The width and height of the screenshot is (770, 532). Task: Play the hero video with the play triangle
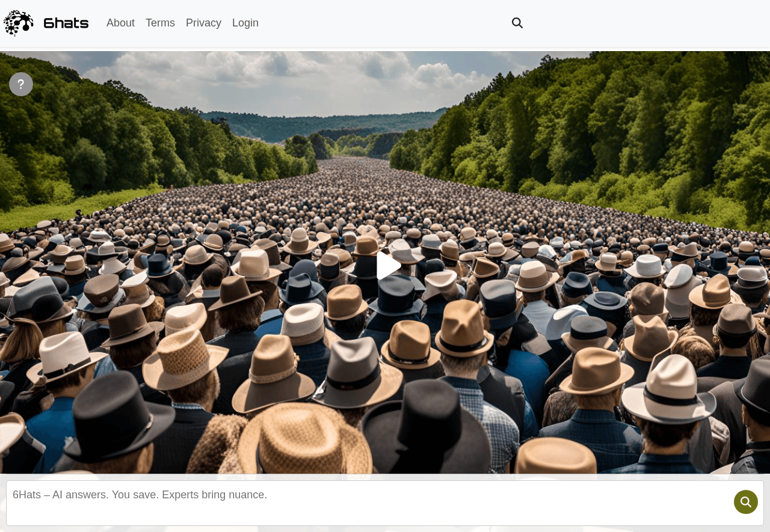(388, 266)
